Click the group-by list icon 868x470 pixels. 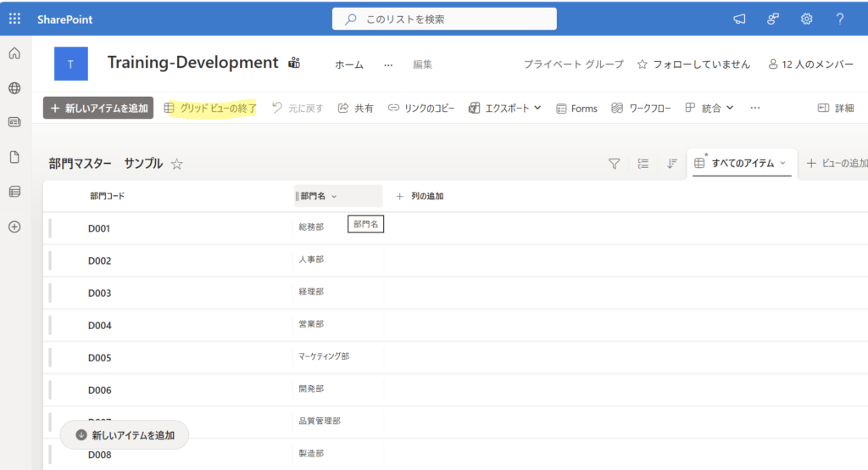point(643,164)
